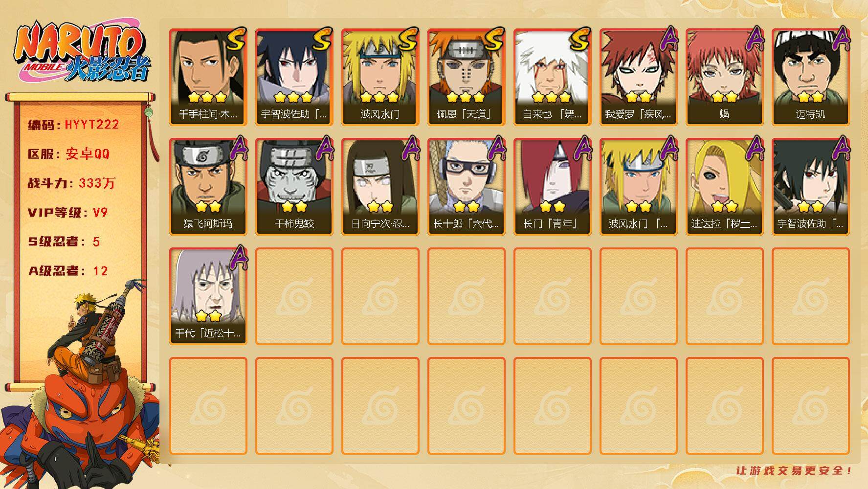The image size is (868, 489).
Task: Select the account code HYYT222 text
Action: [x=92, y=125]
